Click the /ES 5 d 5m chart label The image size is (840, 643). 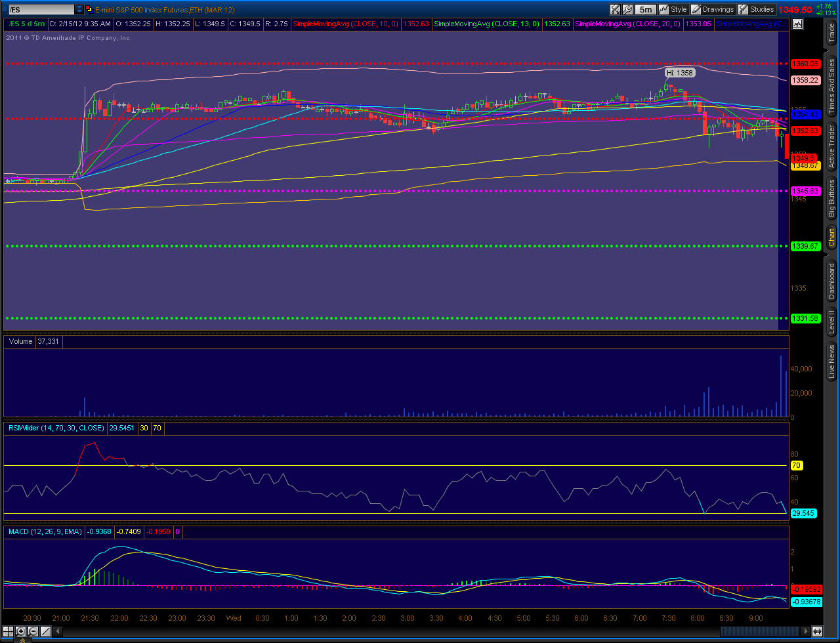(x=28, y=24)
